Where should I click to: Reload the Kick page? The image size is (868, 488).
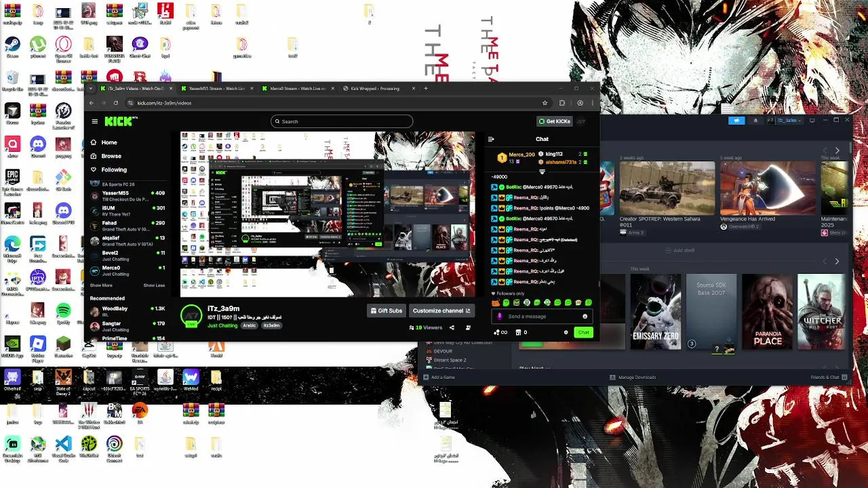(x=116, y=103)
